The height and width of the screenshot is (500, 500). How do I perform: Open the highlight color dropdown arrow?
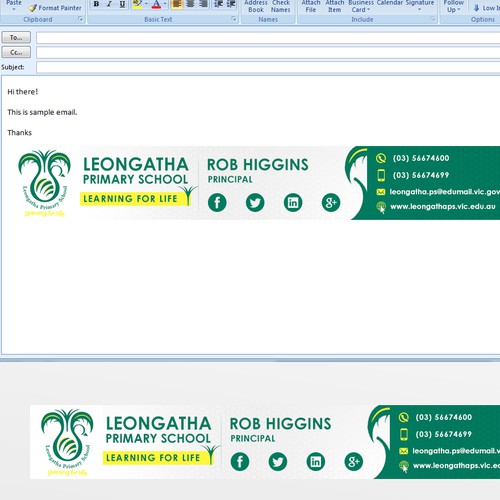click(146, 4)
